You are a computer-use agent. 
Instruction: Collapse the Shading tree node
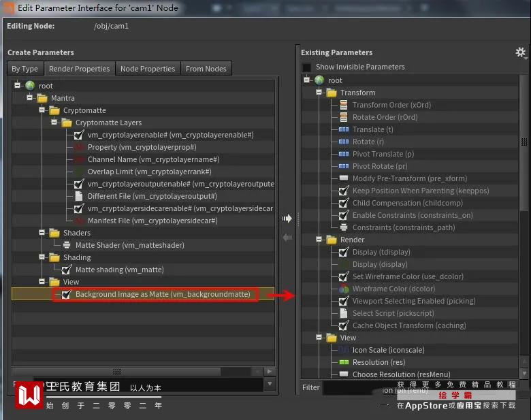pyautogui.click(x=42, y=257)
